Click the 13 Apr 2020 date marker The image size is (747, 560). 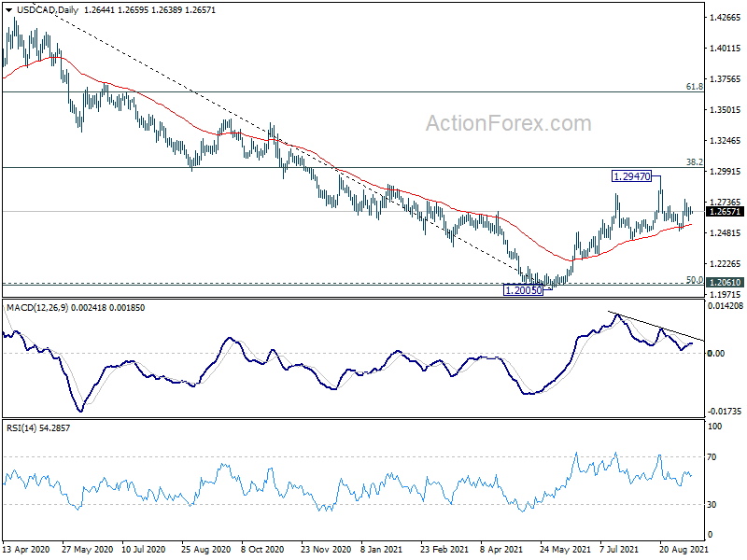[26, 549]
